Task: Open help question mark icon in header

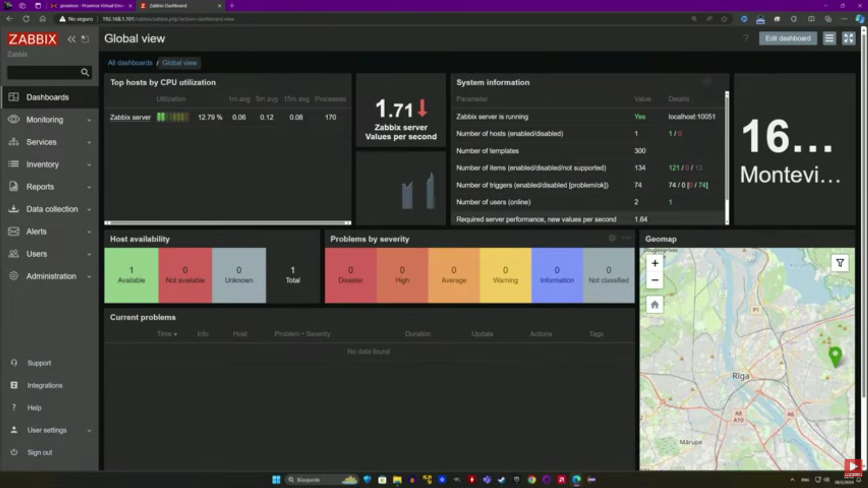Action: pos(746,38)
